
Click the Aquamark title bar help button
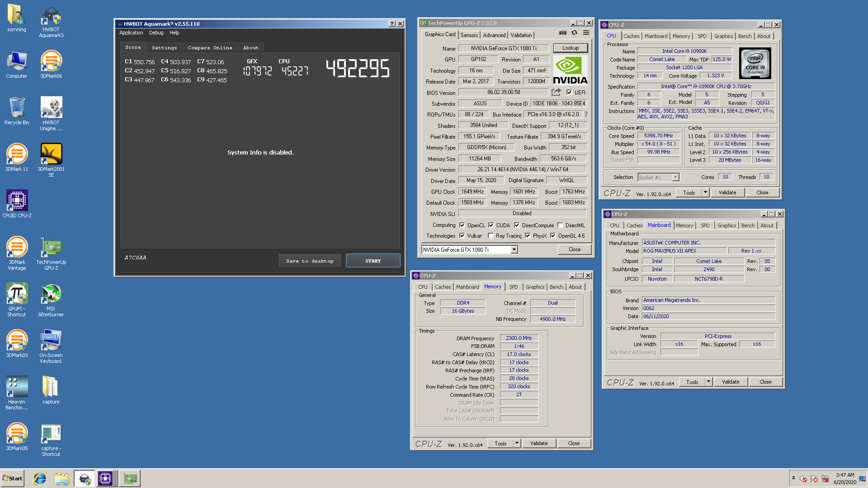click(392, 24)
